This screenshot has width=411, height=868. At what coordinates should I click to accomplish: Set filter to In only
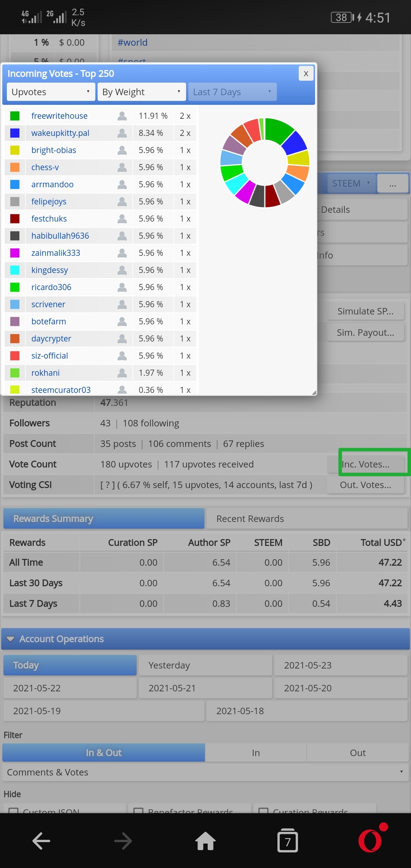point(256,753)
